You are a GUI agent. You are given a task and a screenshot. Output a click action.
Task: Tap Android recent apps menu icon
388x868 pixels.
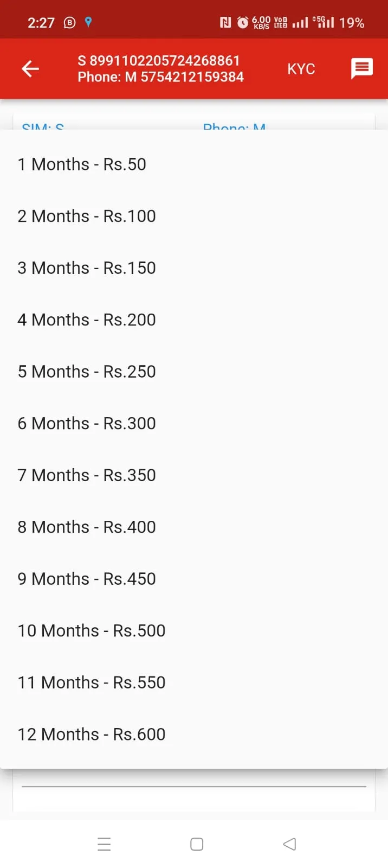pos(104,844)
